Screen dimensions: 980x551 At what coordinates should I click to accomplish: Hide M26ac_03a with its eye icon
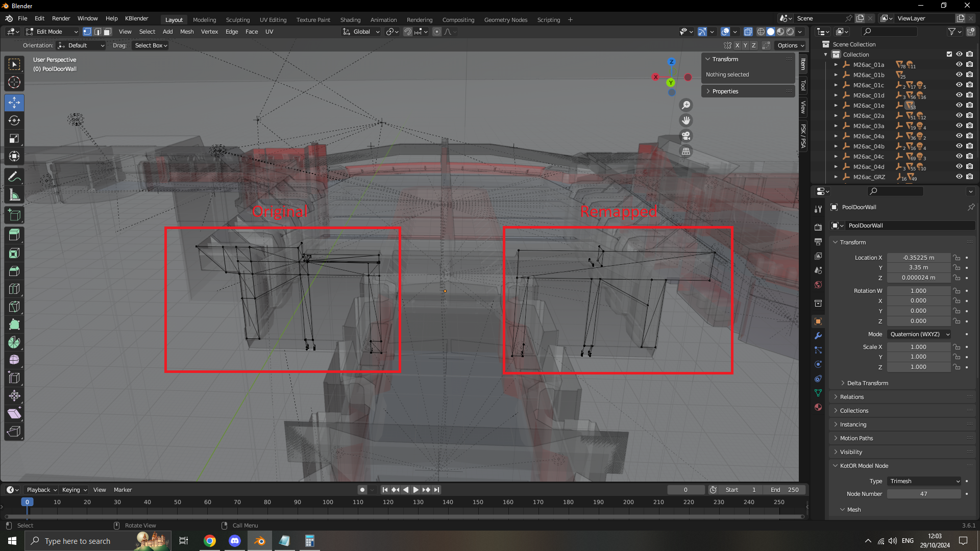959,126
